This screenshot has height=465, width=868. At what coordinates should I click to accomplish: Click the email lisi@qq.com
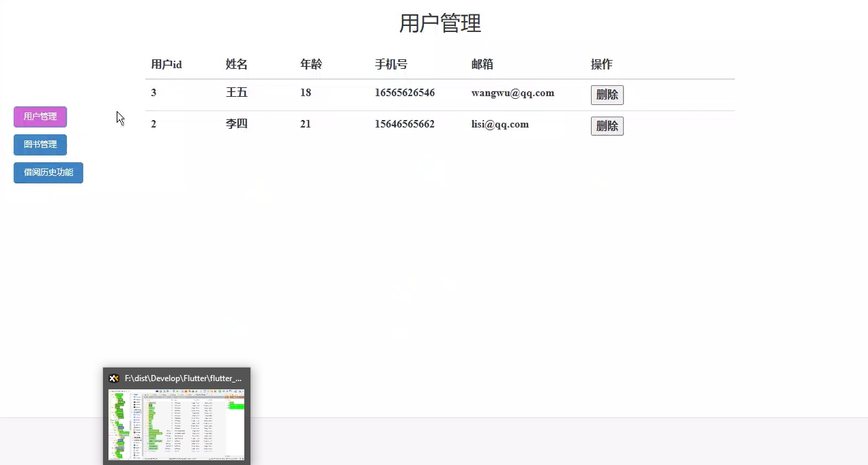pos(500,124)
